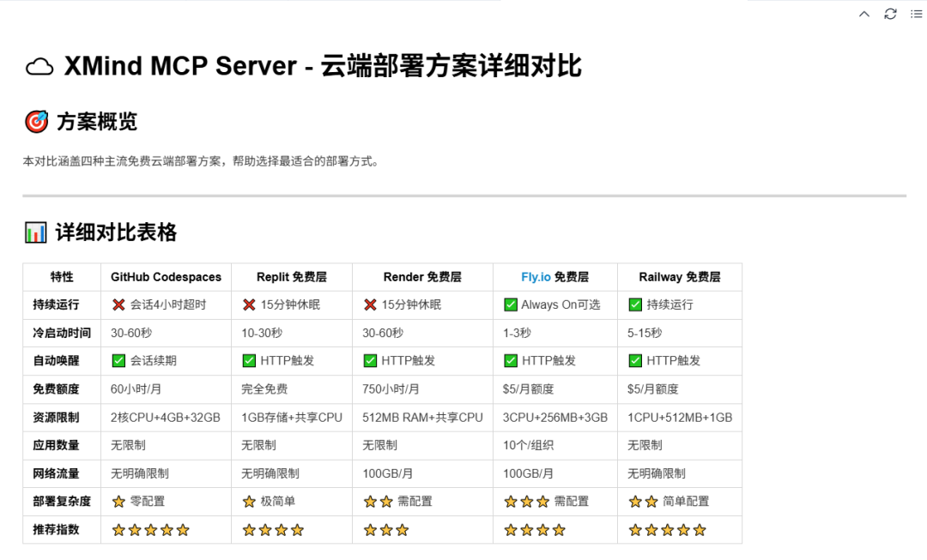Click the five-star rating under GitHub Codespaces
This screenshot has width=927, height=560.
click(151, 530)
